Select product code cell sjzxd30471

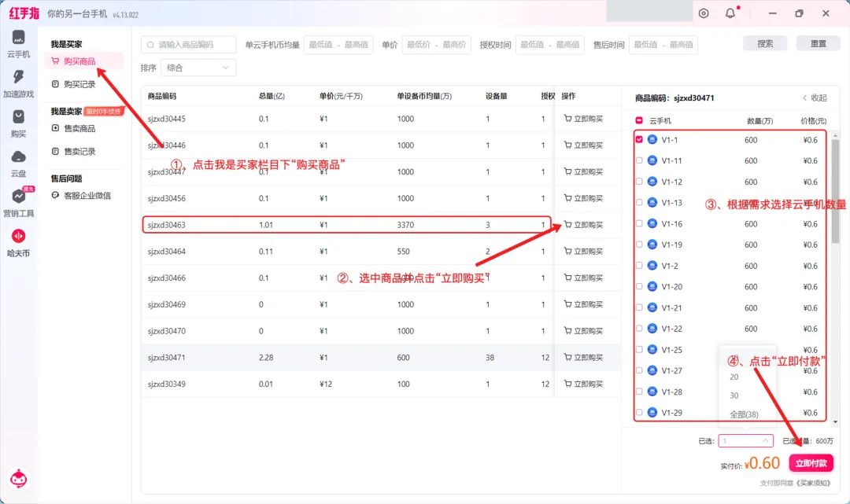pyautogui.click(x=166, y=357)
